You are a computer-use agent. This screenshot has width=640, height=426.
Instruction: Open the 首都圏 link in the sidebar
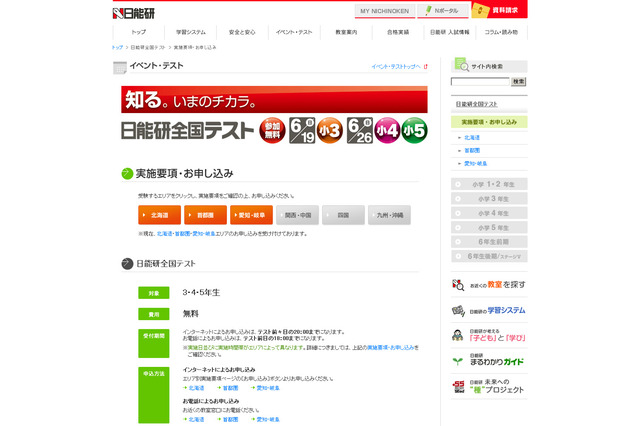[x=472, y=151]
